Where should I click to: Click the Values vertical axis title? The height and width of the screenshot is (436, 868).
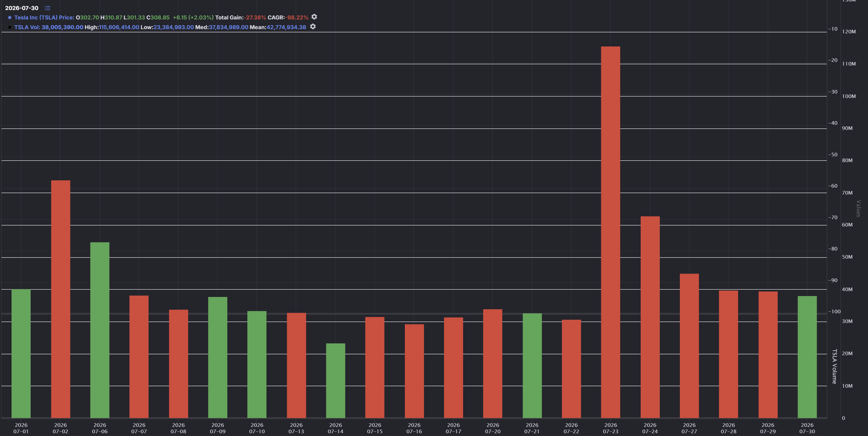pyautogui.click(x=858, y=208)
